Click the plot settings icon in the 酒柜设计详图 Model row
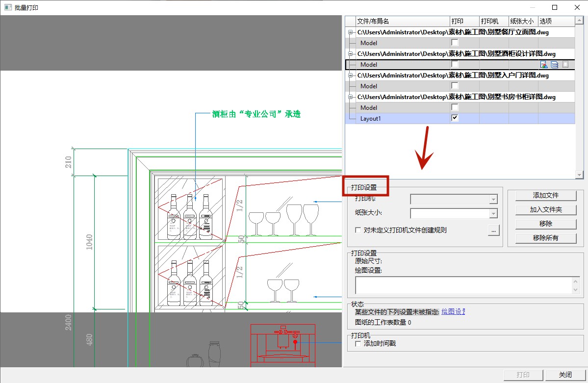Image resolution: width=588 pixels, height=383 pixels. [543, 65]
